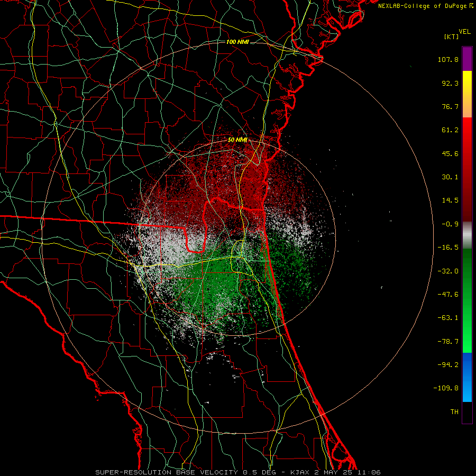The height and width of the screenshot is (476, 476).
Task: Click the -94.2 velocity scale value
Action: click(448, 365)
